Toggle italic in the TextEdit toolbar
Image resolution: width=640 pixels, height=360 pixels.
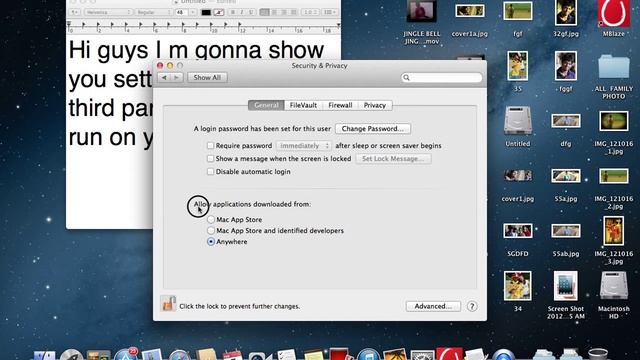242,12
